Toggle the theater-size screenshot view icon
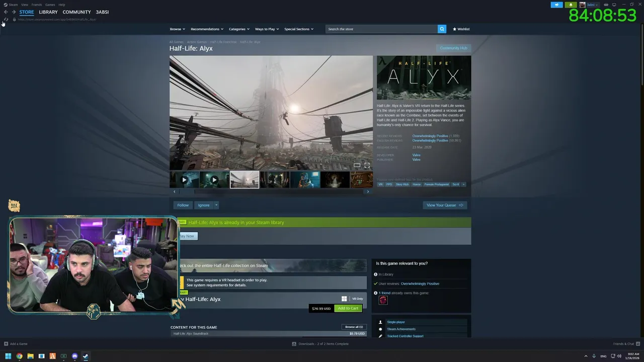The width and height of the screenshot is (644, 362). pyautogui.click(x=357, y=165)
